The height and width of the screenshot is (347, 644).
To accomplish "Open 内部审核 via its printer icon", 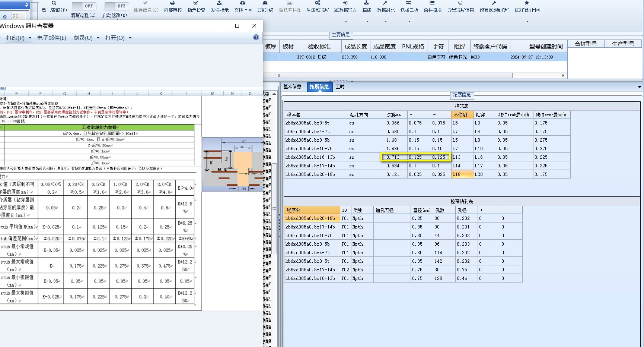I will click(x=172, y=3).
